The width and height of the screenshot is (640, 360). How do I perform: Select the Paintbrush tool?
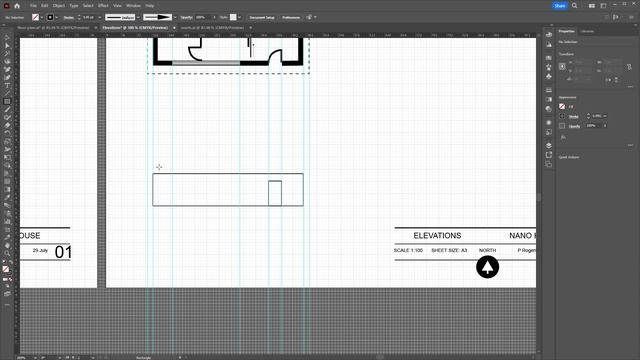point(7,109)
